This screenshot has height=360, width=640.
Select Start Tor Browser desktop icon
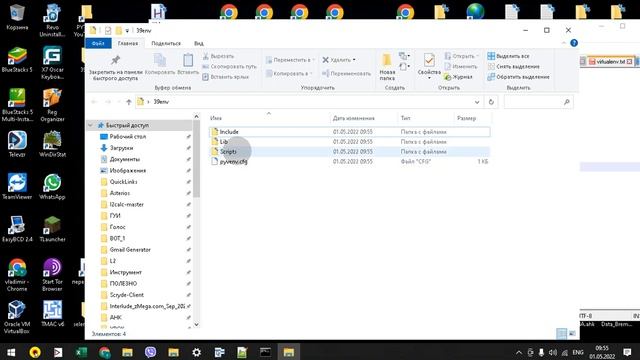[x=52, y=275]
